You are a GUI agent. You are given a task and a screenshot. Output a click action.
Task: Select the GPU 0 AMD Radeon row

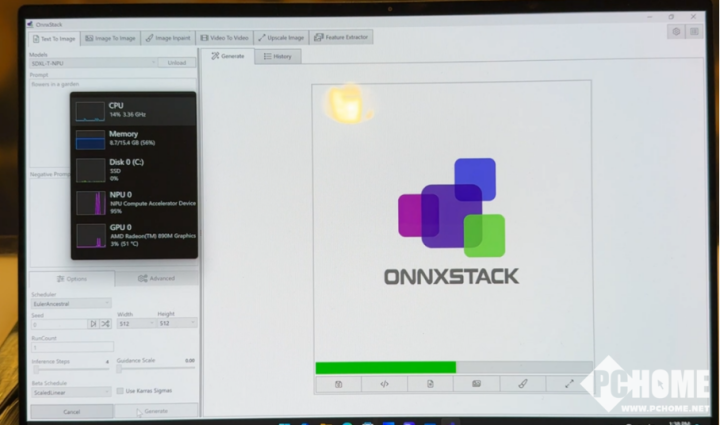click(x=134, y=235)
